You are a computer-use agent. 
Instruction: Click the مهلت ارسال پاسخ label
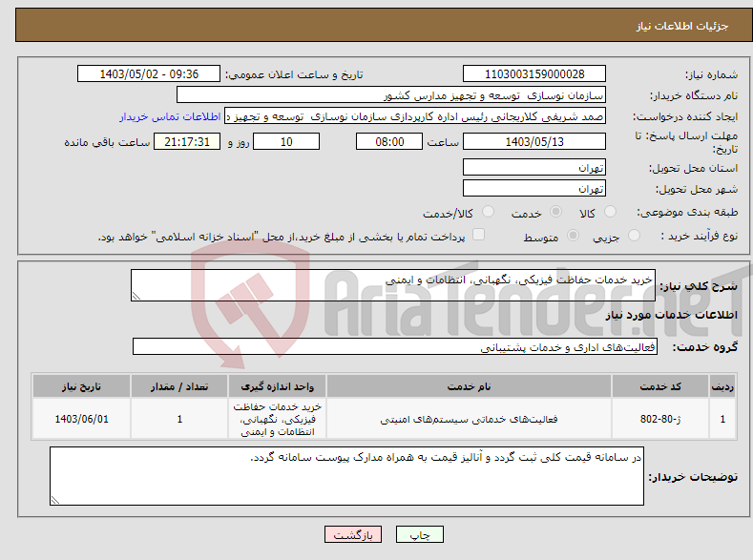pos(686,142)
